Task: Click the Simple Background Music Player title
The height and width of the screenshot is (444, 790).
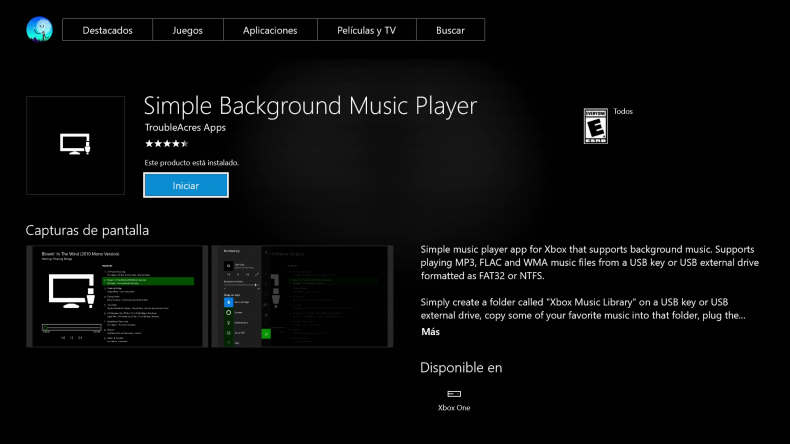Action: point(310,106)
